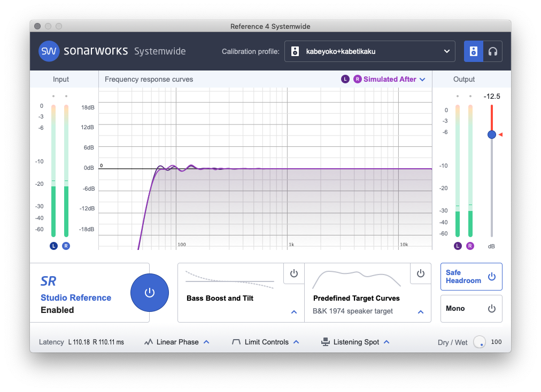Click the Input meter heading
The height and width of the screenshot is (392, 541).
point(61,79)
